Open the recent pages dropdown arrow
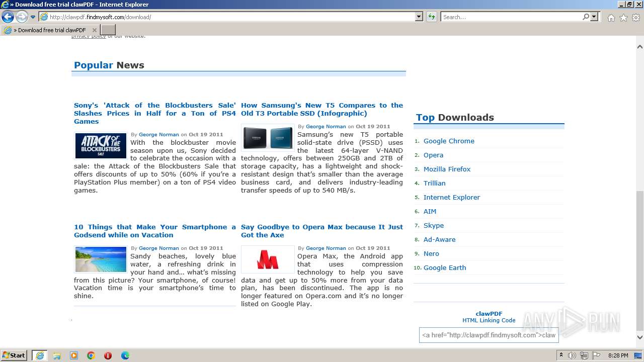Viewport: 644px width, 362px height. pyautogui.click(x=33, y=17)
